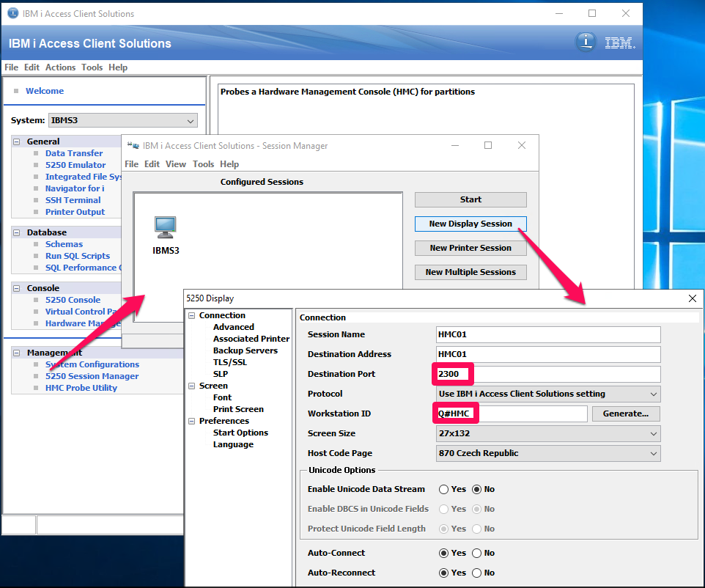Open the Actions menu
The height and width of the screenshot is (588, 705).
tap(60, 67)
